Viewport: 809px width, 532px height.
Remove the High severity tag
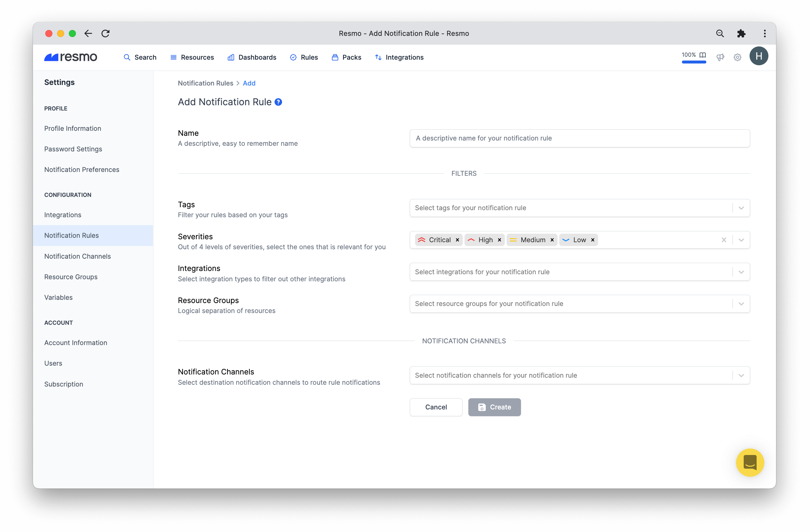499,240
